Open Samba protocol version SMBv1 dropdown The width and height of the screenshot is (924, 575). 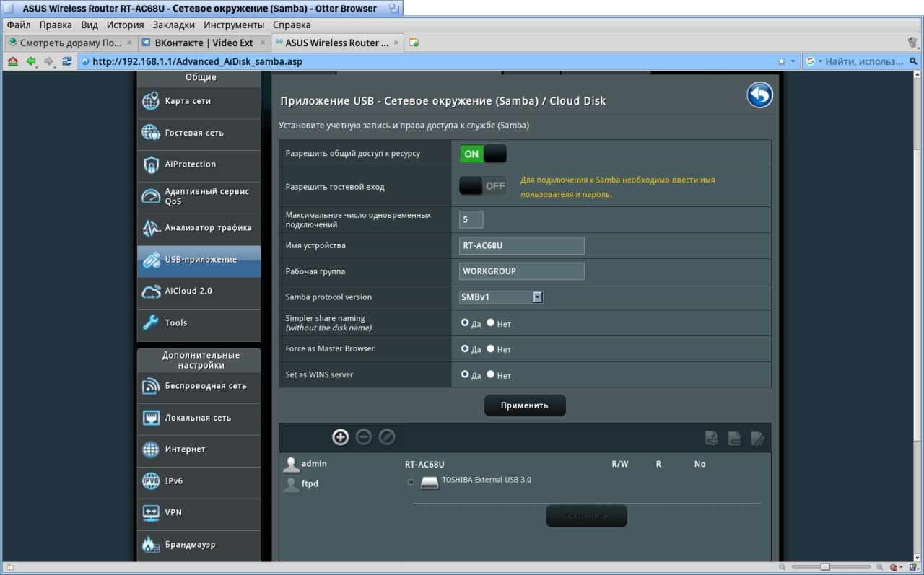point(501,297)
